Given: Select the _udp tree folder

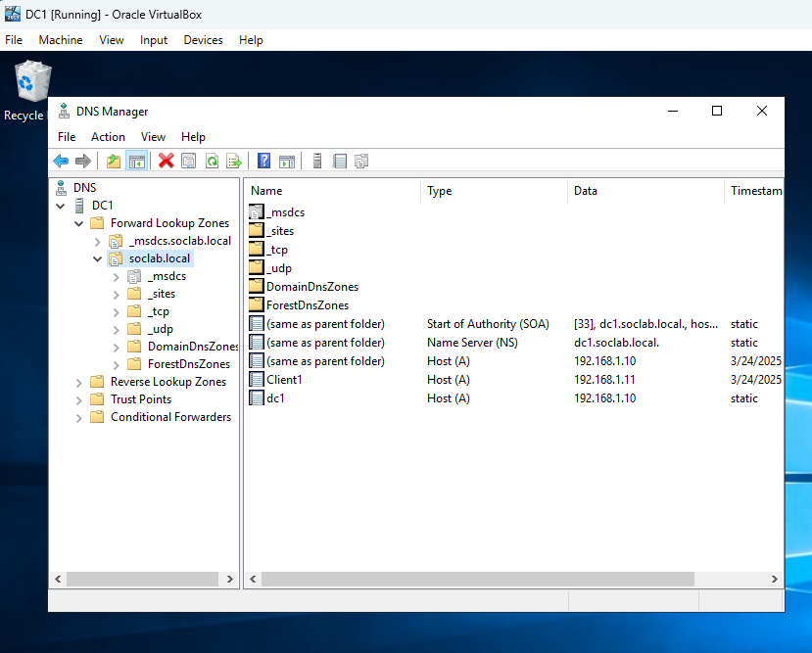Looking at the screenshot, I should point(161,329).
